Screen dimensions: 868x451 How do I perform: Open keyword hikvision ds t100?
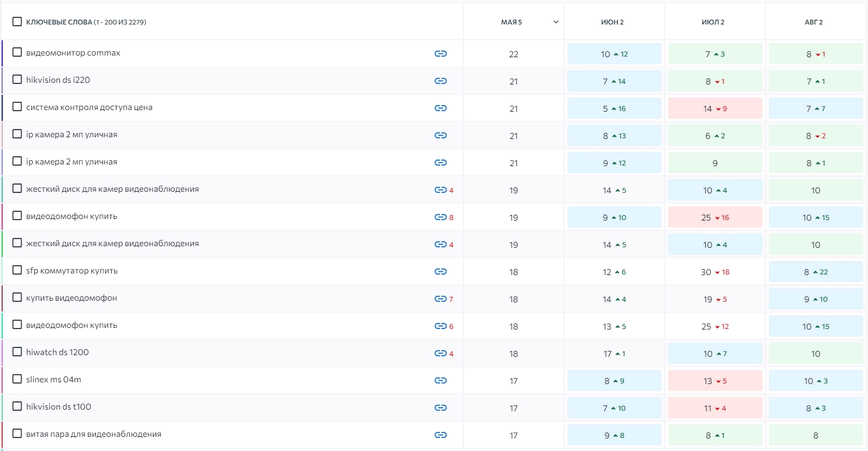pyautogui.click(x=58, y=407)
